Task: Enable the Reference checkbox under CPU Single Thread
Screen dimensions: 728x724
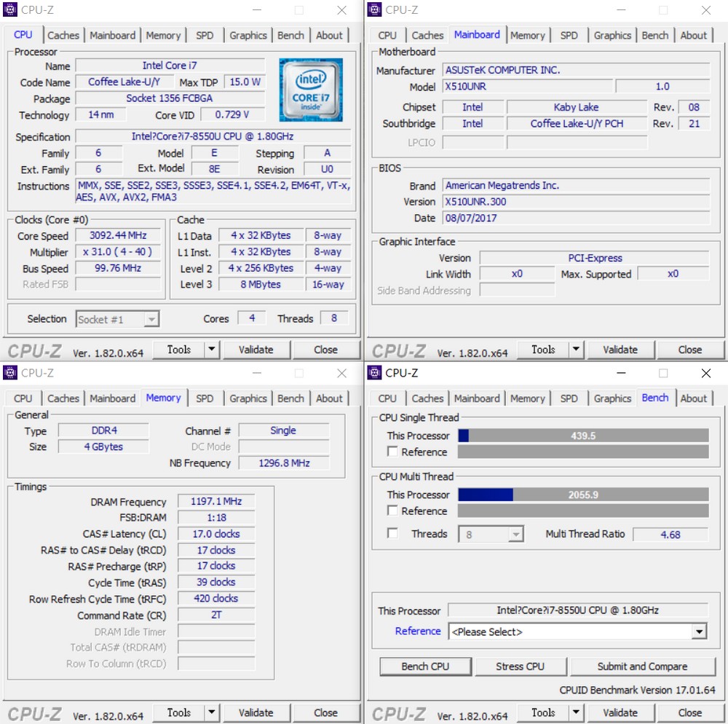Action: tap(393, 452)
